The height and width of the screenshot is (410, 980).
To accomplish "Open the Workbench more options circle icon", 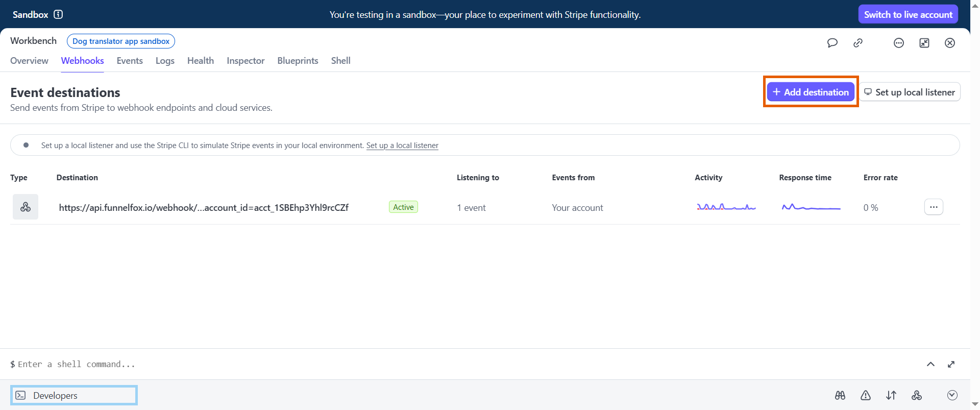I will [899, 43].
